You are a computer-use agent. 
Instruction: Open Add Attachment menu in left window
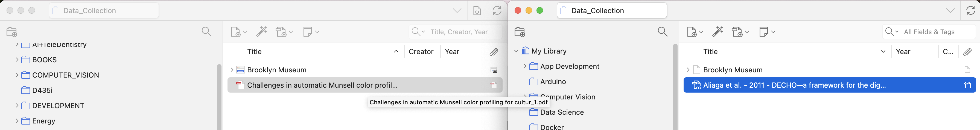click(x=284, y=32)
